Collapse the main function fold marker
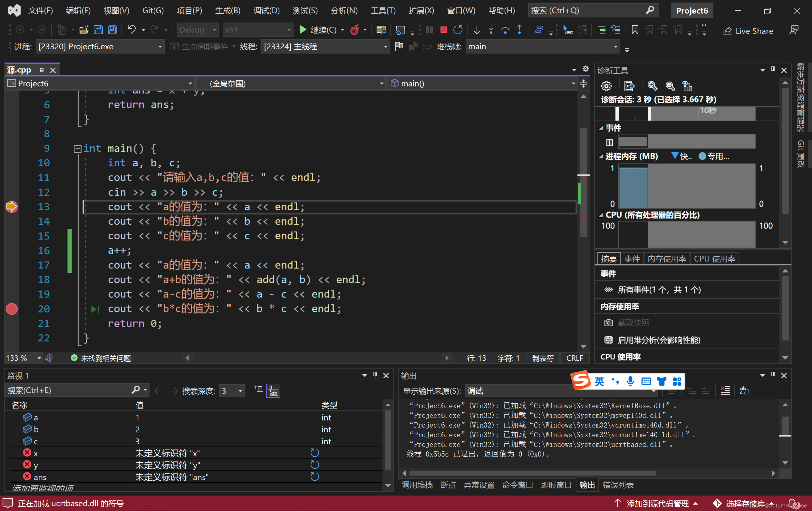The width and height of the screenshot is (812, 512). point(78,149)
